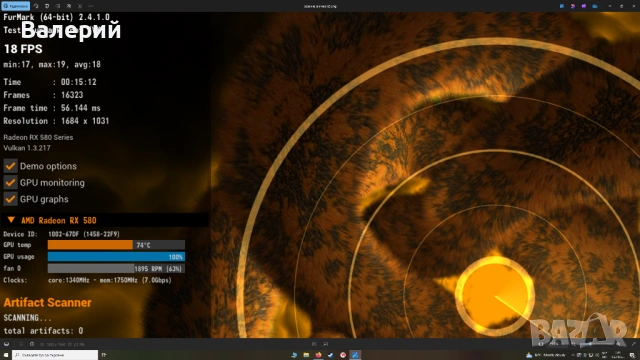
Task: Click the info icon in Photos bottom bar
Action: point(32,344)
